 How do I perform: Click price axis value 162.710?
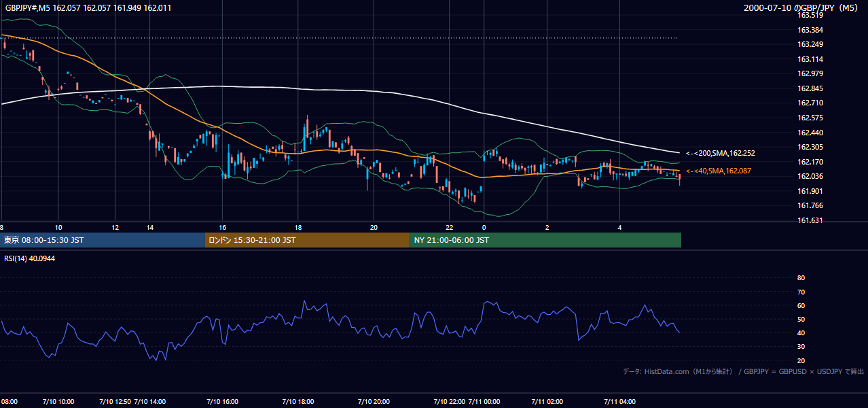810,103
